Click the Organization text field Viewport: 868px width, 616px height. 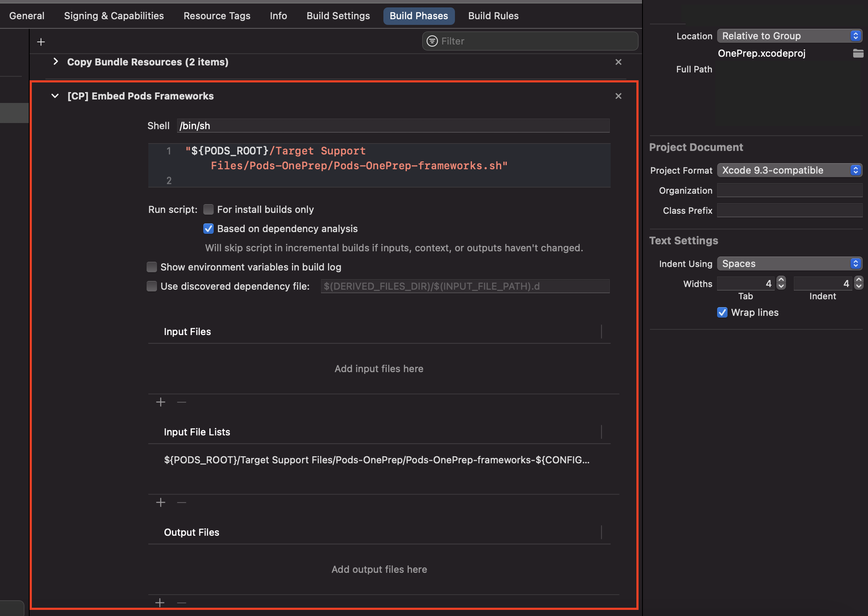pos(789,190)
